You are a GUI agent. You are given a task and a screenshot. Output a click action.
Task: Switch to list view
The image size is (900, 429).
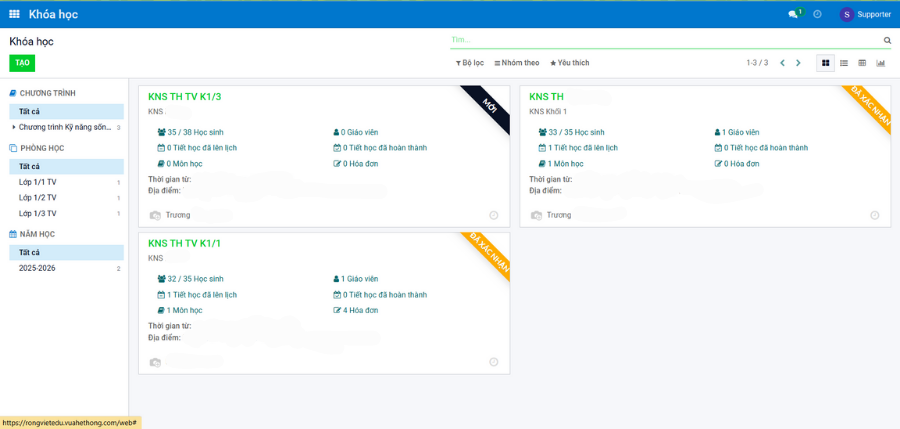coord(844,63)
